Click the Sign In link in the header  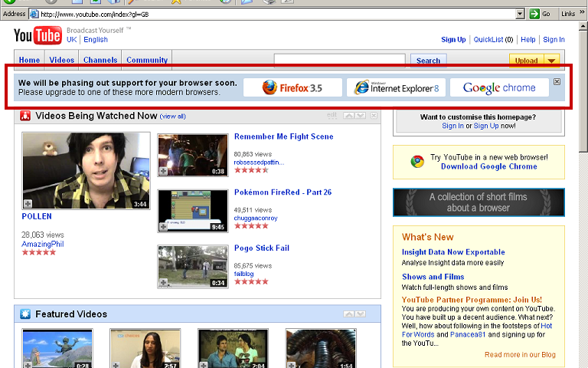pyautogui.click(x=554, y=40)
